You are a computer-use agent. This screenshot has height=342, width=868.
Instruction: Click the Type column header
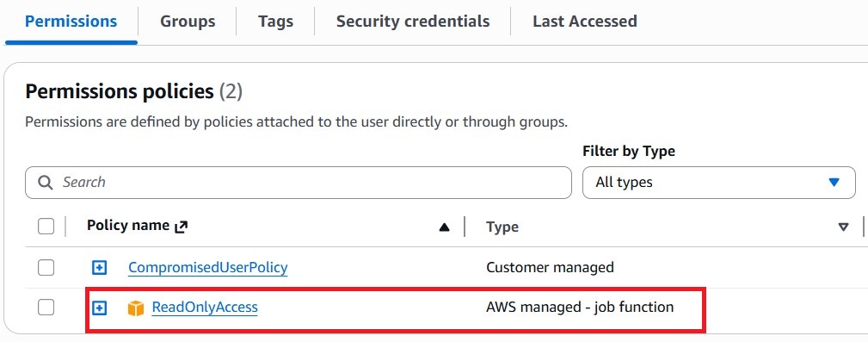point(502,227)
